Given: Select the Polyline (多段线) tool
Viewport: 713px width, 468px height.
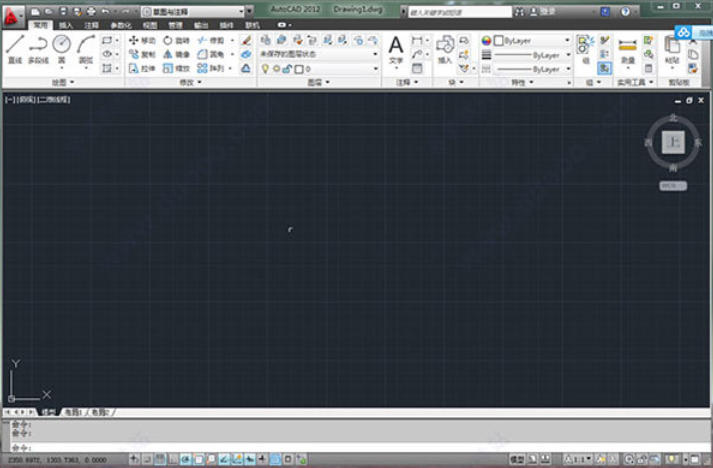Looking at the screenshot, I should click(x=38, y=48).
